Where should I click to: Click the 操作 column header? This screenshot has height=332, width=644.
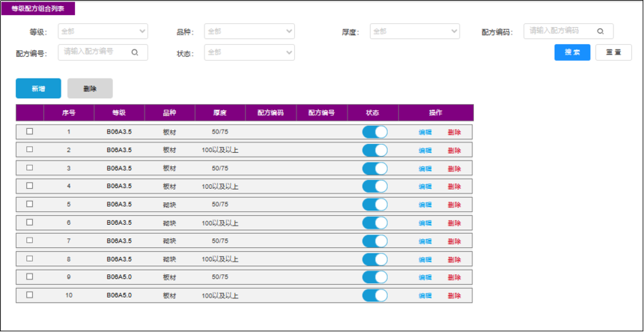pyautogui.click(x=436, y=112)
